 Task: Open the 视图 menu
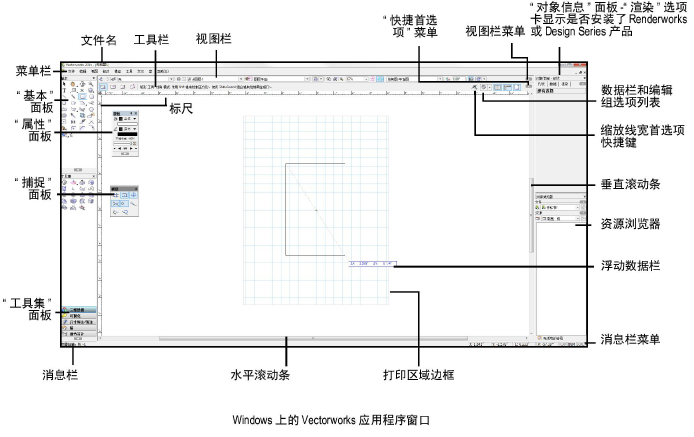(x=94, y=71)
